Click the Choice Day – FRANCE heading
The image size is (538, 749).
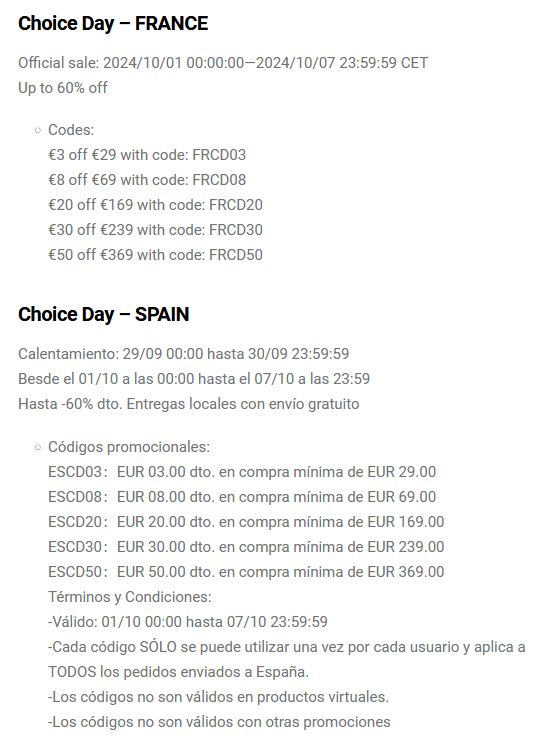(113, 23)
